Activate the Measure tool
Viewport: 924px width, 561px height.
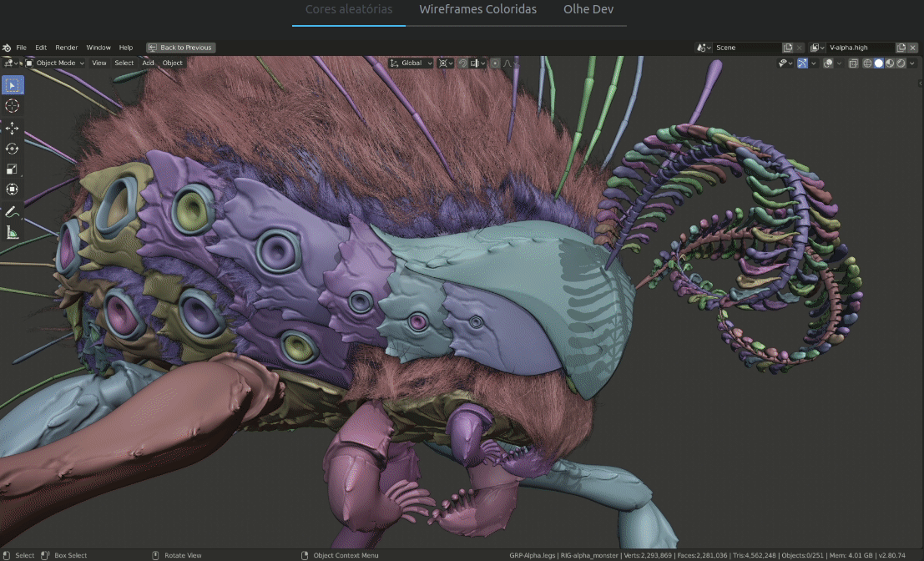click(x=11, y=232)
